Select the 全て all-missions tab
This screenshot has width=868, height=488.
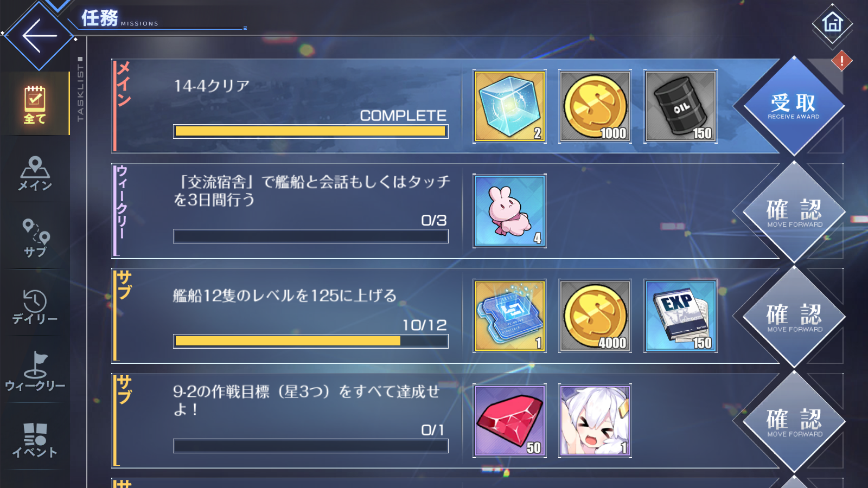tap(35, 104)
